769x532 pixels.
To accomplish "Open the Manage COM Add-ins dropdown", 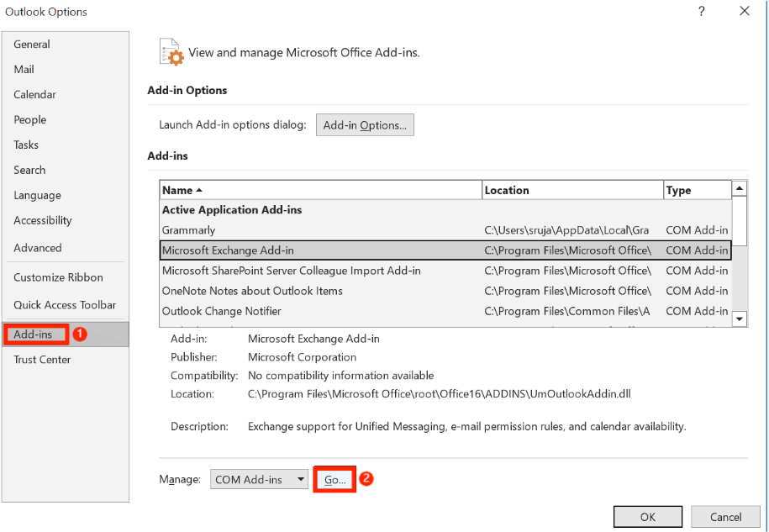I will click(259, 480).
